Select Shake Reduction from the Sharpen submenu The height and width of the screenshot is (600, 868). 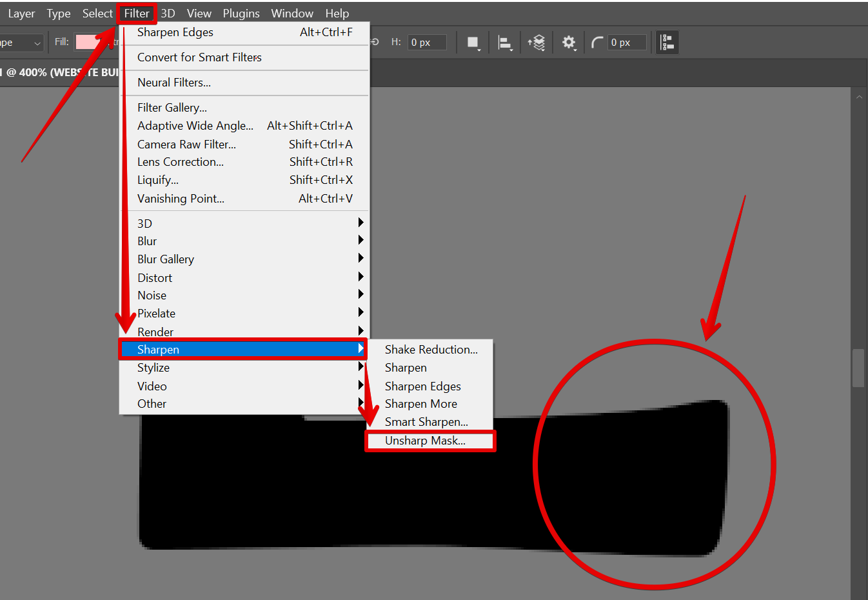point(430,349)
